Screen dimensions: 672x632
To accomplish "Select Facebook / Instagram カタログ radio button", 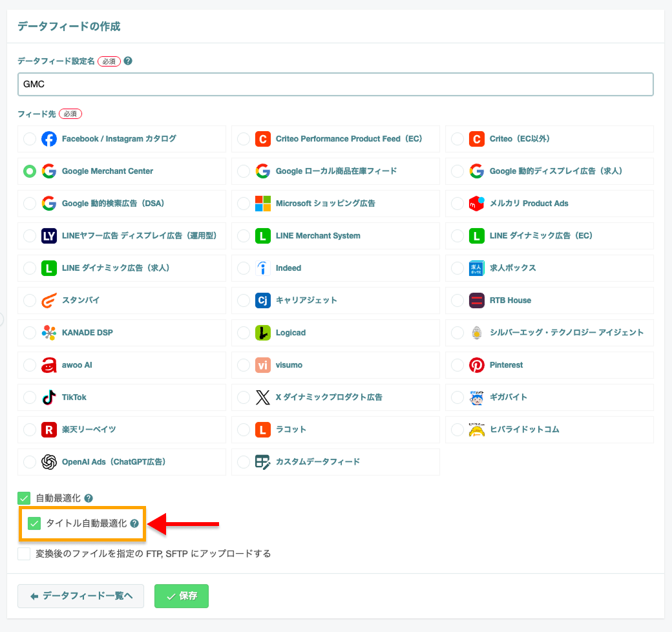I will pyautogui.click(x=30, y=139).
